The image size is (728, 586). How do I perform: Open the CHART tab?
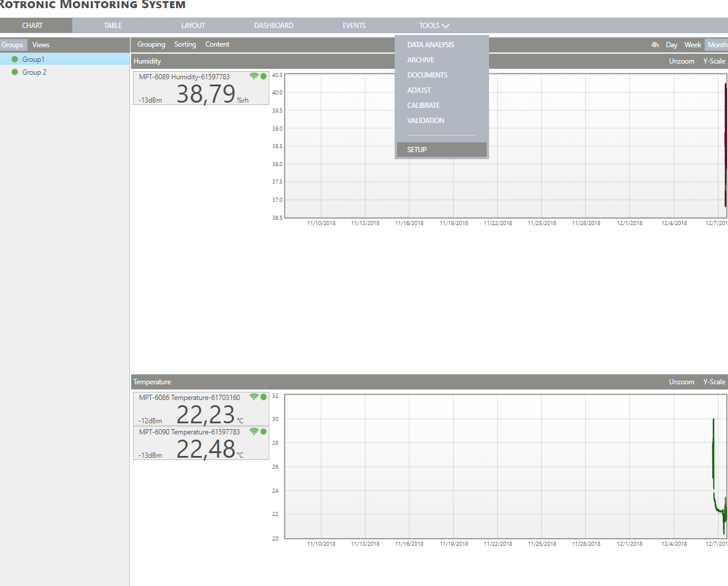[x=33, y=26]
